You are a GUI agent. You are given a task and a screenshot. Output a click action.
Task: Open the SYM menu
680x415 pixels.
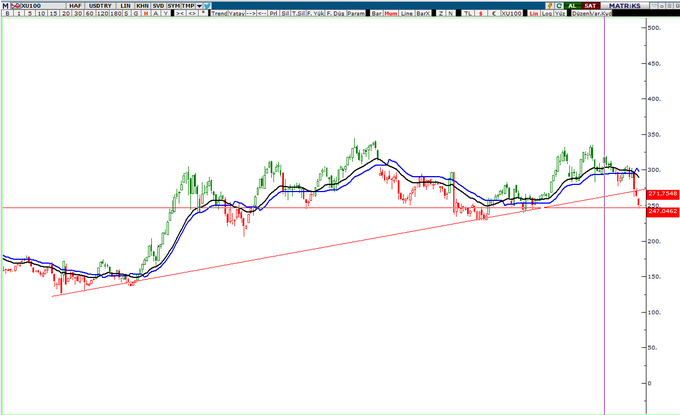pyautogui.click(x=174, y=6)
